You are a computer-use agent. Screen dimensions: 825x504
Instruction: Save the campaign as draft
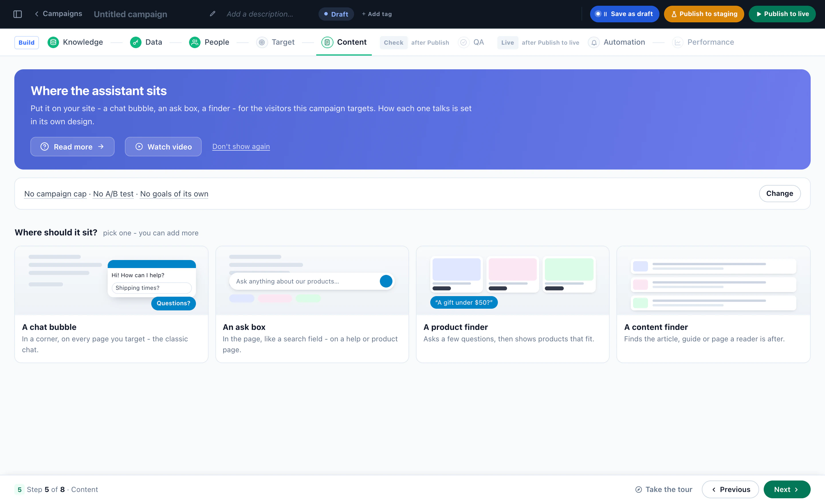(624, 14)
